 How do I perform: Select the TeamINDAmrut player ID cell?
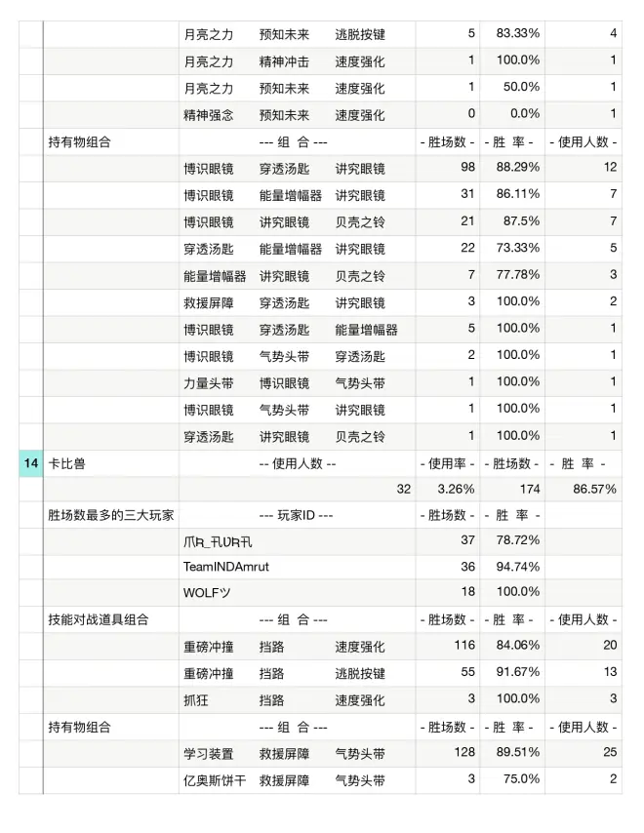(x=224, y=566)
